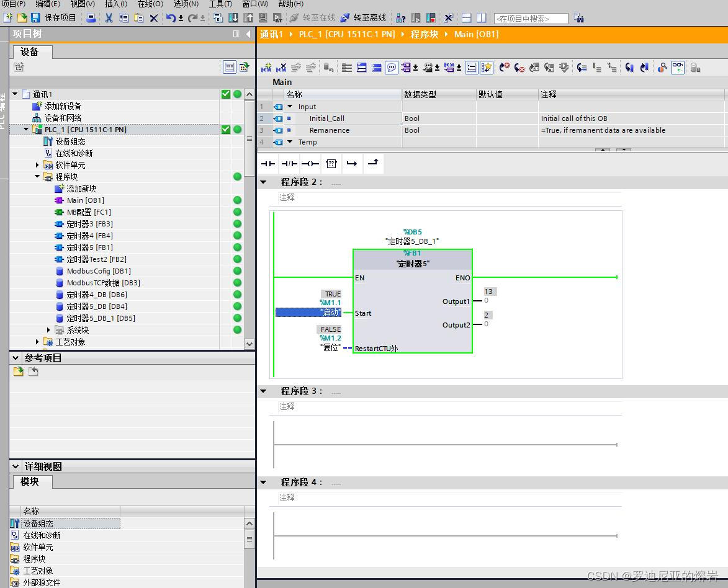Click the normally open contact icon
The image size is (728, 588).
pyautogui.click(x=268, y=163)
